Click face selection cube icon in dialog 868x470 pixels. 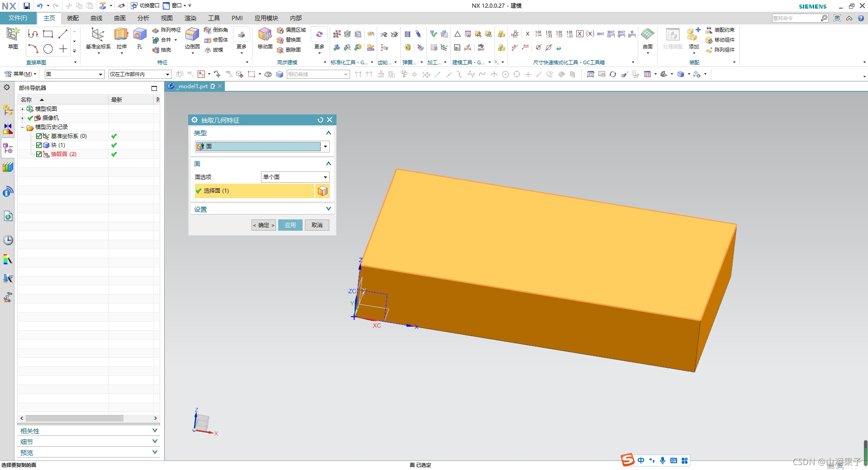323,191
